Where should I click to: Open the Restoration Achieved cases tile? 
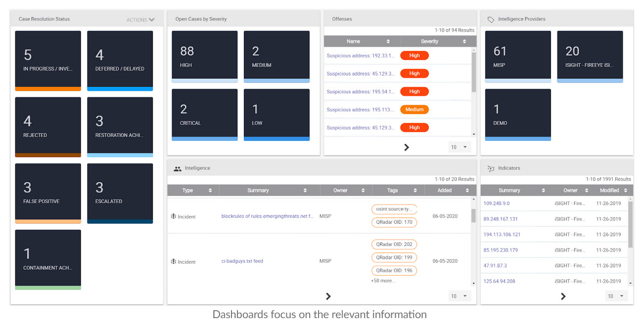tap(120, 127)
